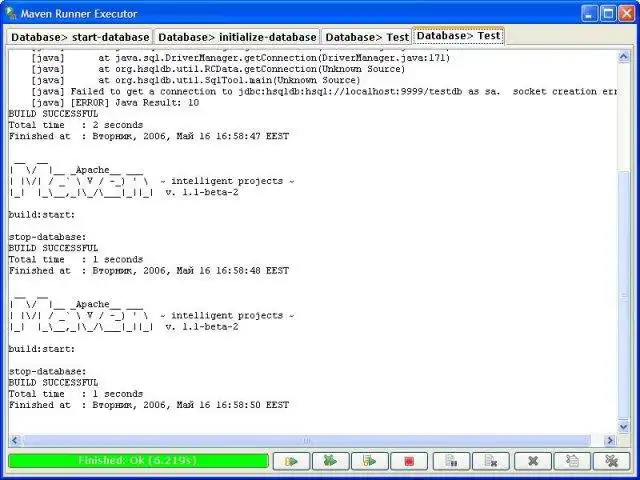Screen dimensions: 640x480
Task: Click the yellow-and-green run arrow button
Action: [x=291, y=461]
